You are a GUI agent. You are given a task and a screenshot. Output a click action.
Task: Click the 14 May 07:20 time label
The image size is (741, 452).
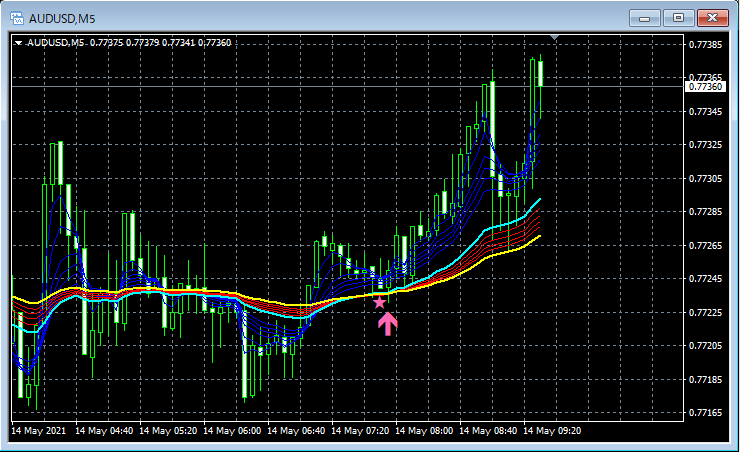(360, 431)
